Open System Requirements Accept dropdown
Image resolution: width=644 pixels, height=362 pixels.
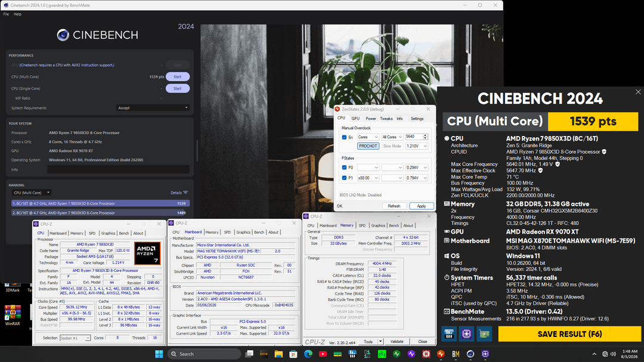(153, 108)
